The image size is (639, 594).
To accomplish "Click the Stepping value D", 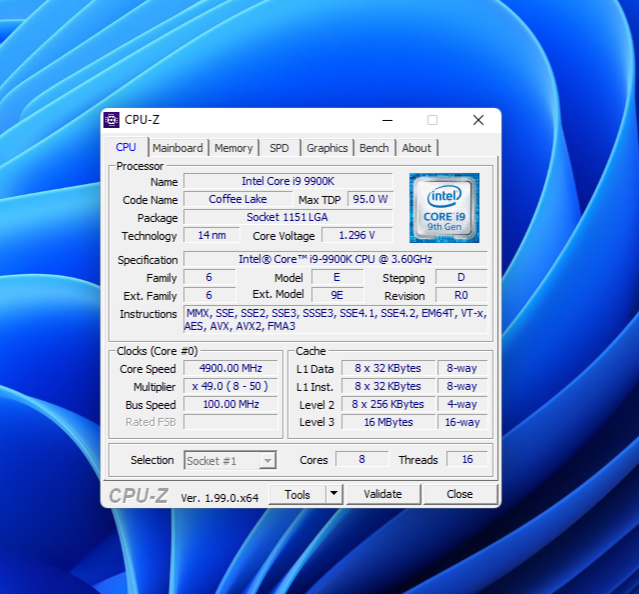I will coord(461,277).
